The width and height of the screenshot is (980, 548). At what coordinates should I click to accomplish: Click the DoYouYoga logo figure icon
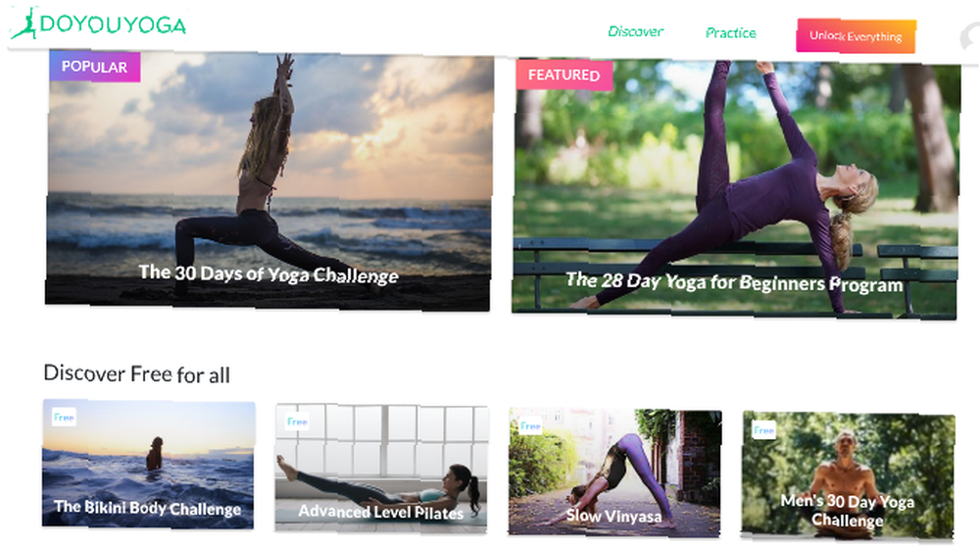(x=24, y=24)
